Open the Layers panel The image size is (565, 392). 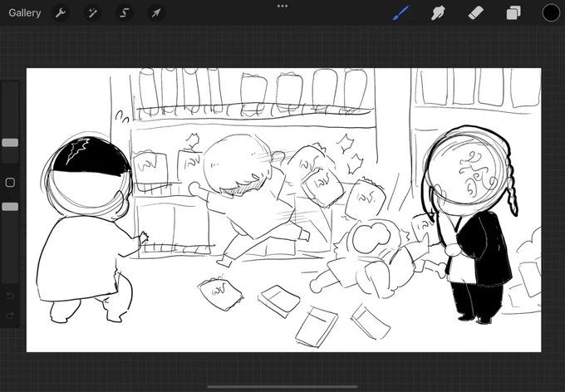coord(513,13)
